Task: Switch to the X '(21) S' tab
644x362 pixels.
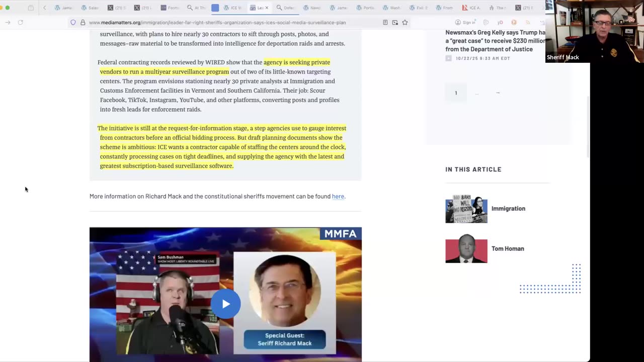Action: 117,8
